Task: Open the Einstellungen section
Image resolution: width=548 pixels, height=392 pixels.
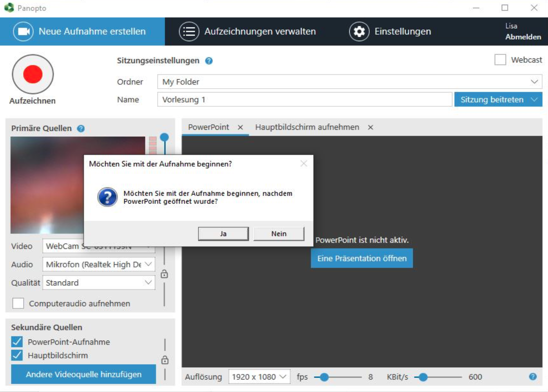Action: point(390,31)
